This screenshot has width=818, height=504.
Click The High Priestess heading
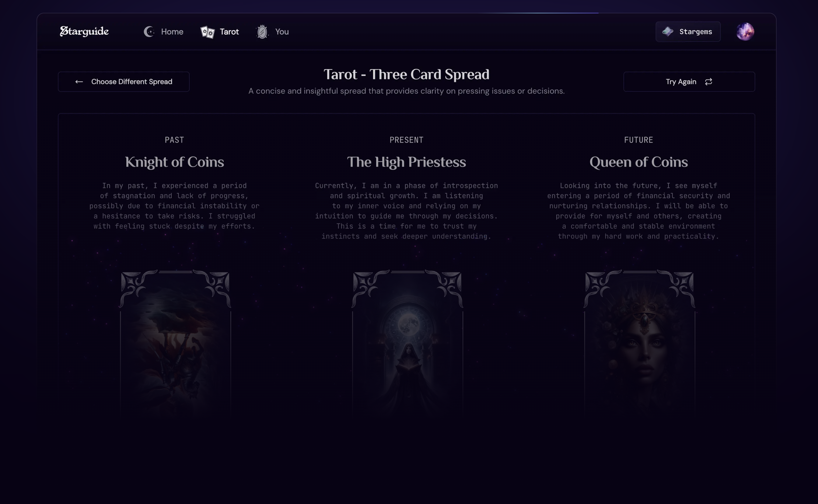pos(406,162)
